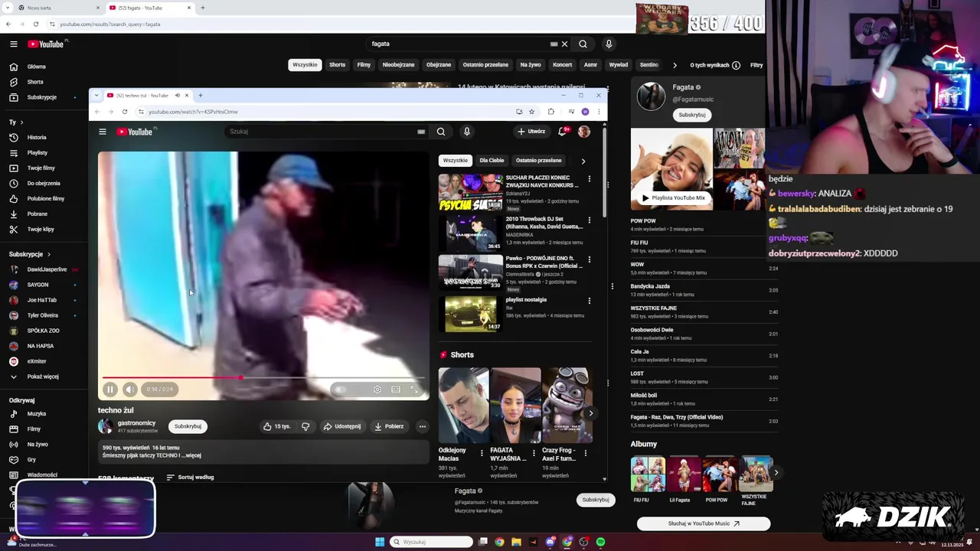The height and width of the screenshot is (551, 980).
Task: Click microphone in background YouTube window
Action: 609,44
